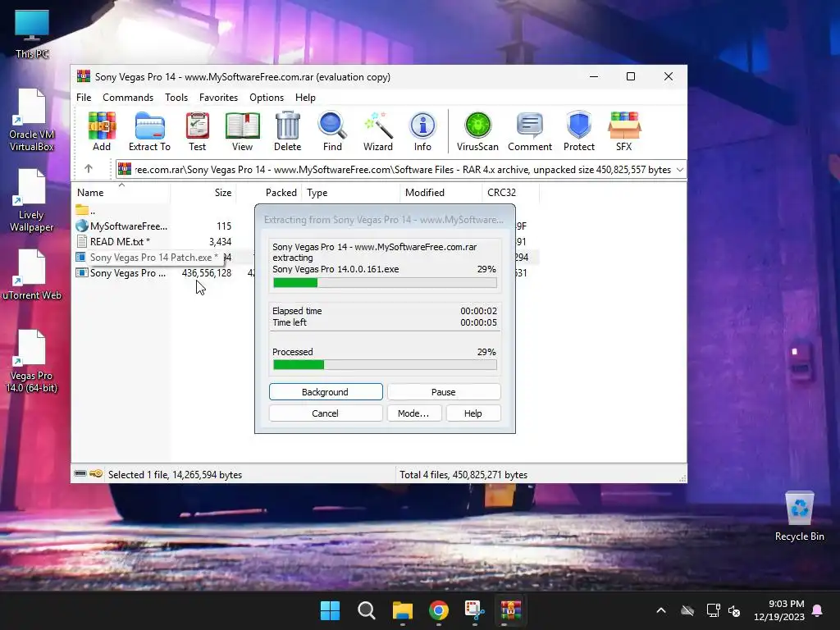Click the drive icon in status bar
This screenshot has width=840, height=630.
coord(80,473)
